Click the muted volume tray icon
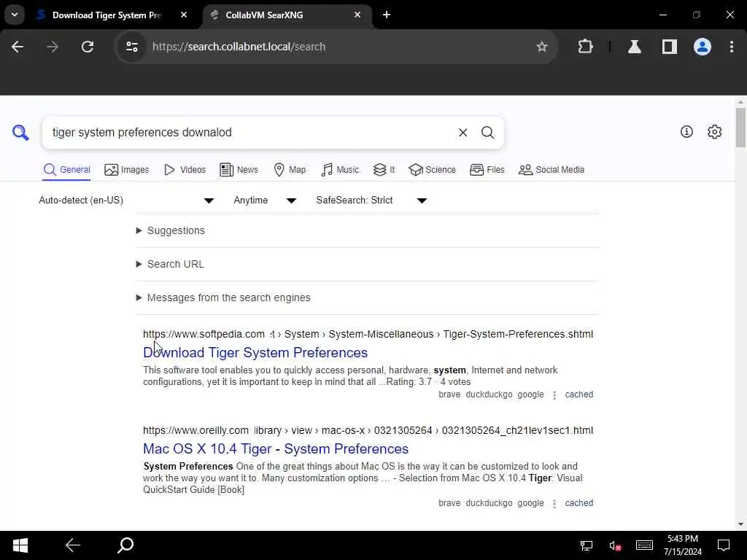 coord(614,545)
